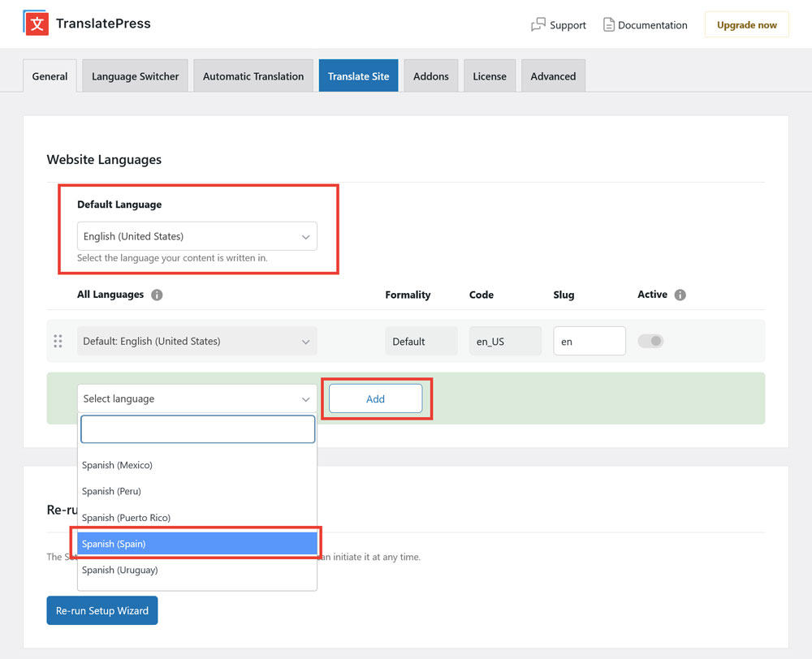Screen dimensions: 812x659
Task: Switch to the License tab
Action: (489, 75)
